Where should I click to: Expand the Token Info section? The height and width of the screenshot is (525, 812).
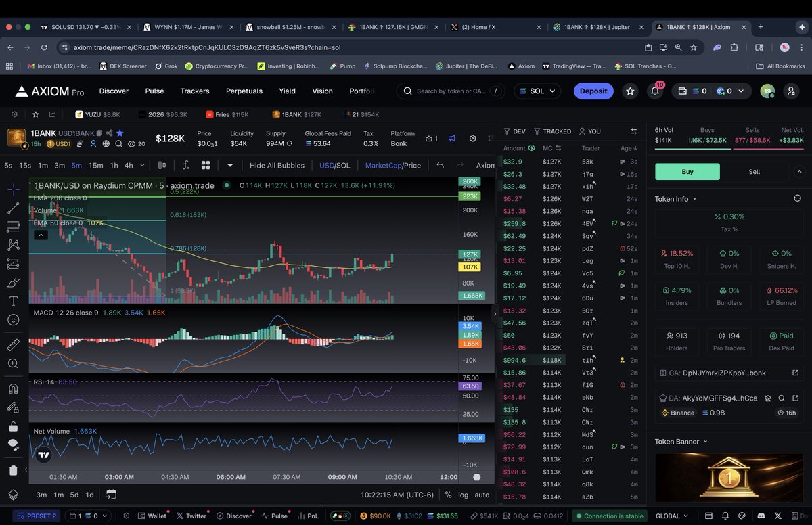pyautogui.click(x=676, y=199)
